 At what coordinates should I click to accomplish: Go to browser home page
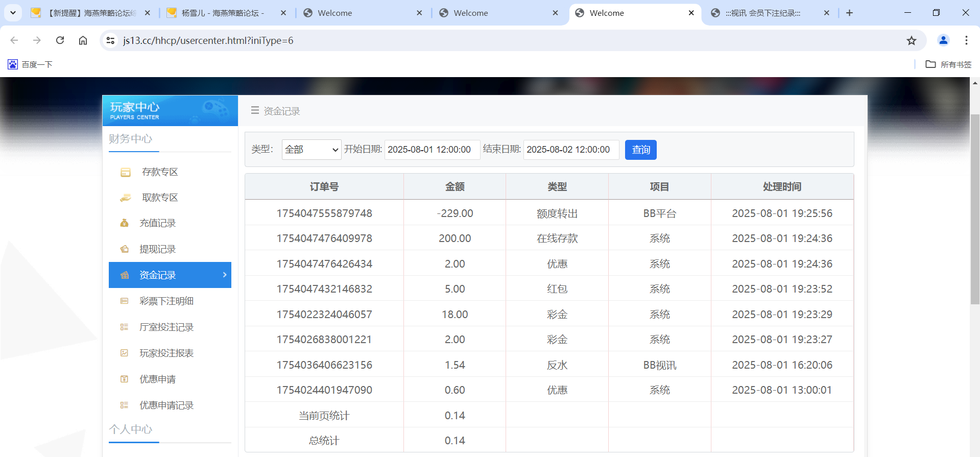(x=83, y=40)
